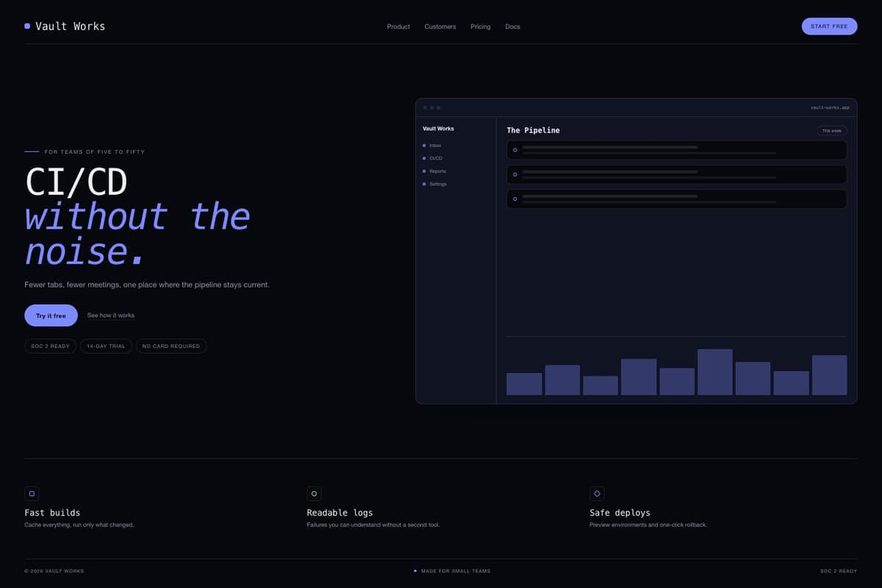882x588 pixels.
Task: Open the Customers nav item
Action: point(440,26)
